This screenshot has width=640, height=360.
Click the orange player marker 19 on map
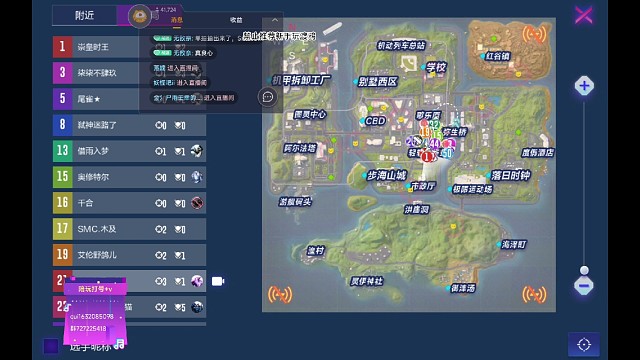tap(425, 132)
